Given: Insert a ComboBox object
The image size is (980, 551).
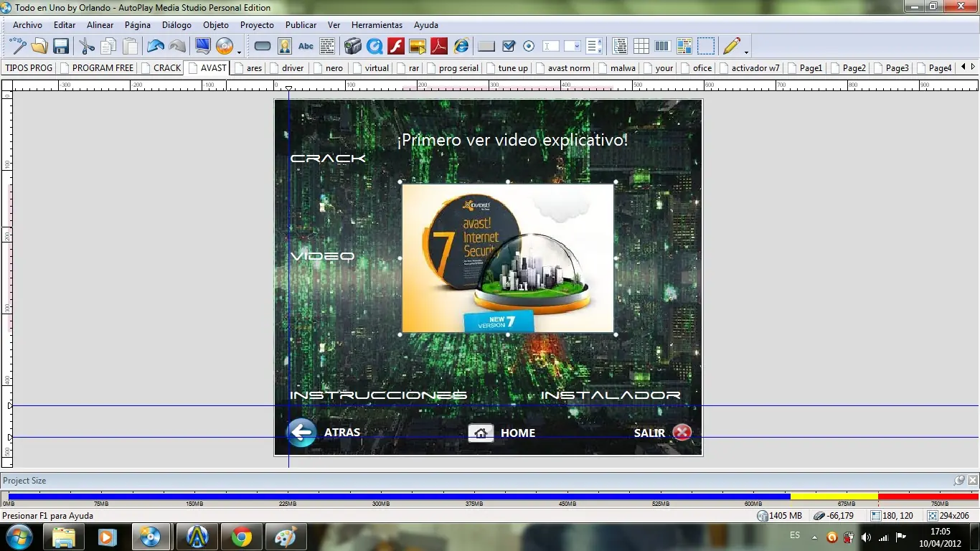Looking at the screenshot, I should point(573,47).
